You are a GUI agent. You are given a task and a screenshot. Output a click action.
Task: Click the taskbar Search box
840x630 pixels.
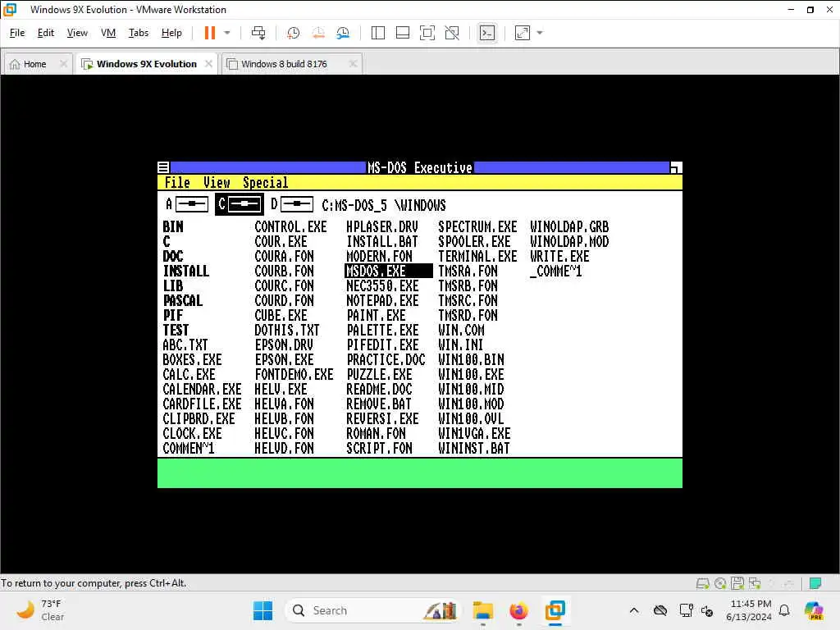pos(372,610)
